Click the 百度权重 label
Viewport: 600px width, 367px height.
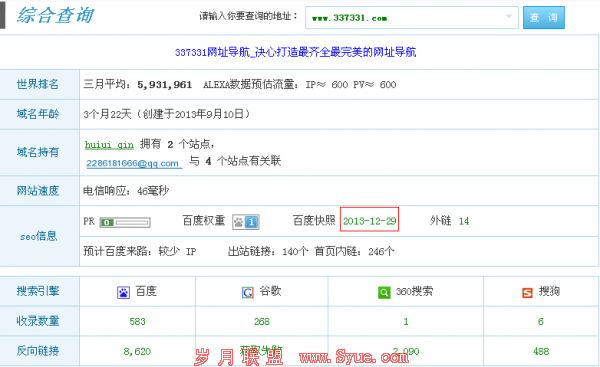204,221
